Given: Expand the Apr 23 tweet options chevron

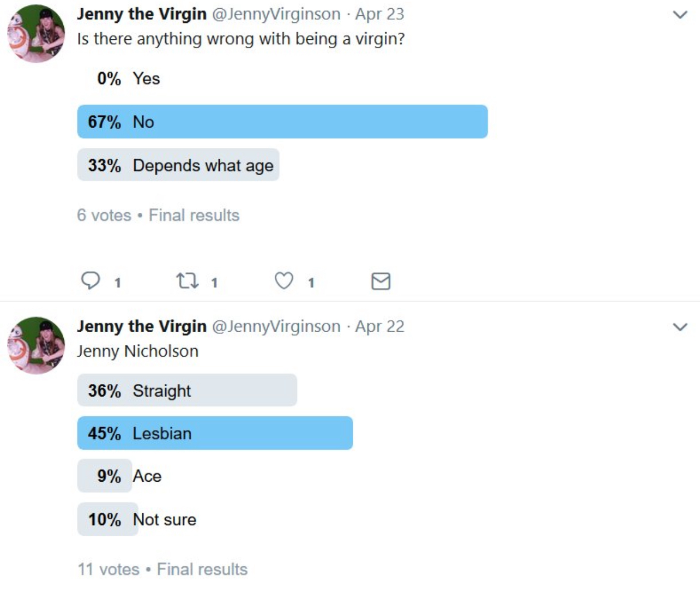Looking at the screenshot, I should tap(680, 15).
